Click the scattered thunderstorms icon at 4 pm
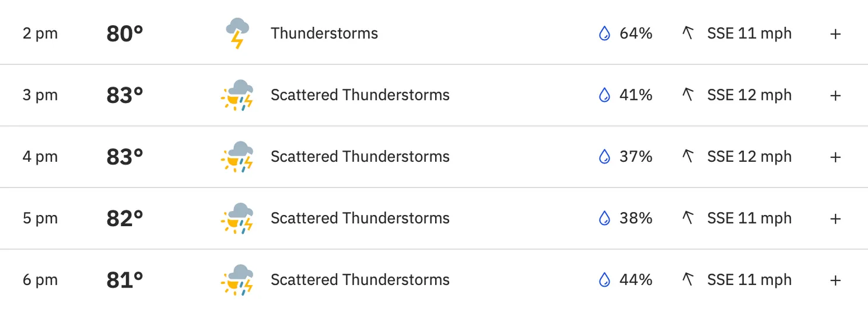Viewport: 868px width, 309px height. (237, 157)
